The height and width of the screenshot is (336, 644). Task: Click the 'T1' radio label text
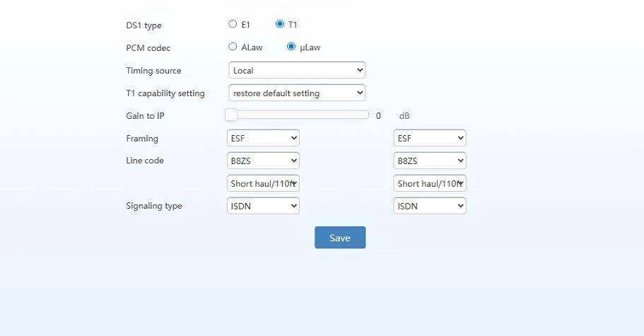[293, 25]
